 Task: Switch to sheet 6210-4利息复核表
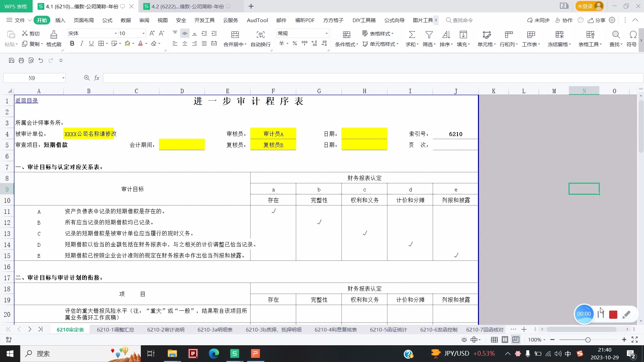(x=335, y=329)
